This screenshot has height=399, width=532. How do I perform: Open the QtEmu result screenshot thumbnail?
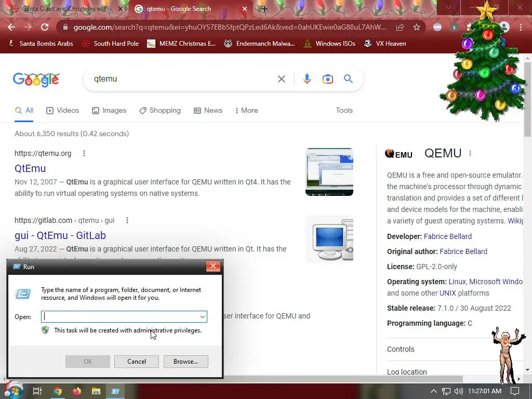click(329, 171)
